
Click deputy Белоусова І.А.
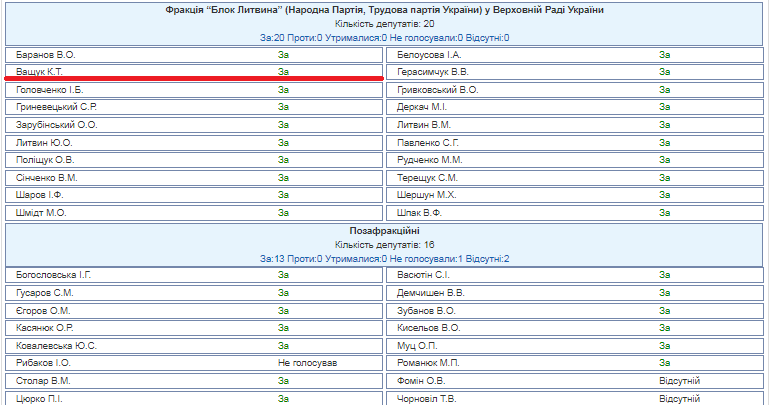pyautogui.click(x=429, y=54)
